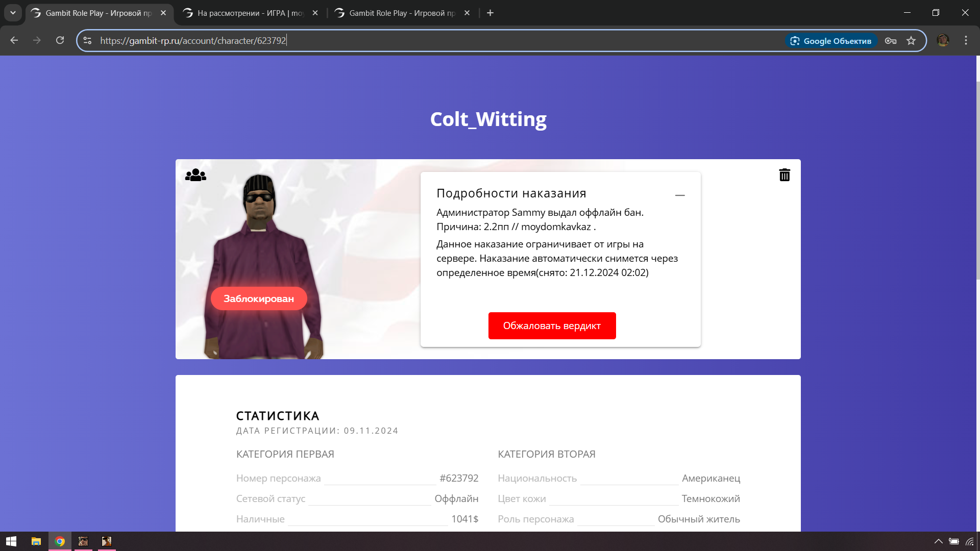The height and width of the screenshot is (551, 980).
Task: Expand the tab search dropdown
Action: (x=13, y=13)
